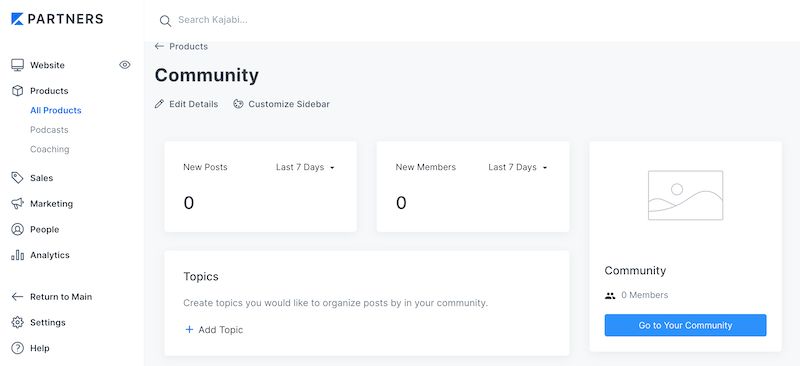The height and width of the screenshot is (366, 800).
Task: Click the New Members label
Action: coord(426,167)
